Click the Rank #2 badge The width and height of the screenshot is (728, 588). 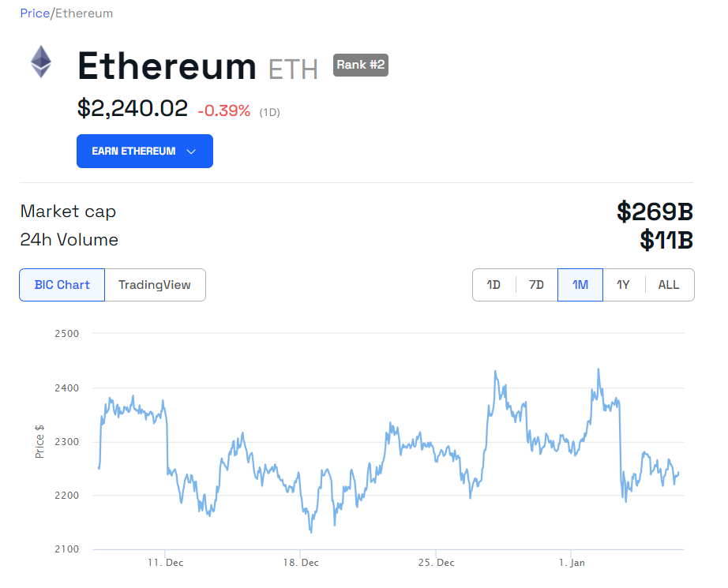point(361,65)
